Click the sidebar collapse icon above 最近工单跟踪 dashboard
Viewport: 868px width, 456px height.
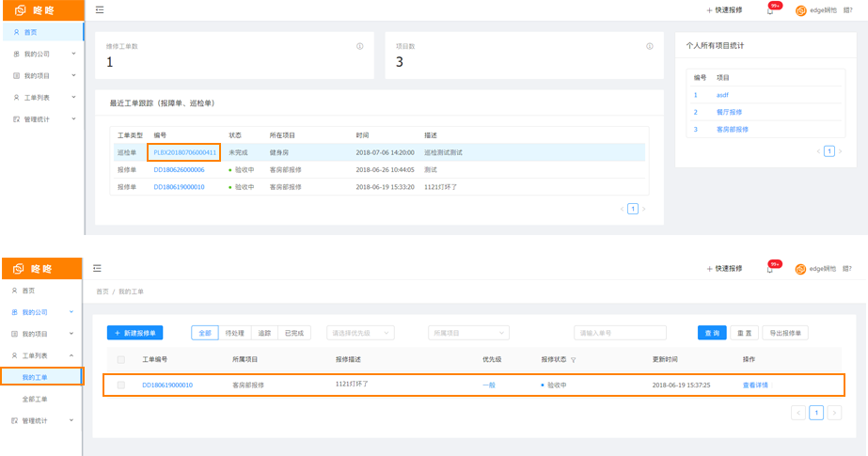coord(100,10)
